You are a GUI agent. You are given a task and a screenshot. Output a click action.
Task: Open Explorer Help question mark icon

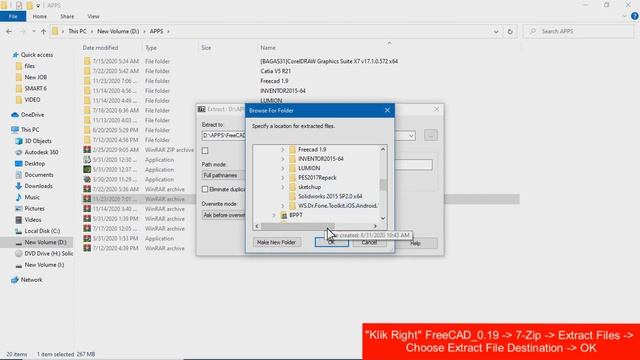635,16
